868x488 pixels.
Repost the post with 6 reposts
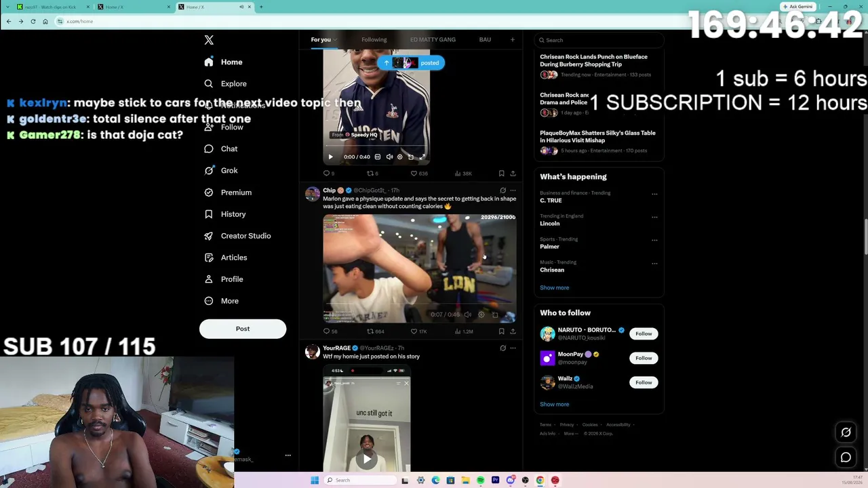click(x=372, y=174)
